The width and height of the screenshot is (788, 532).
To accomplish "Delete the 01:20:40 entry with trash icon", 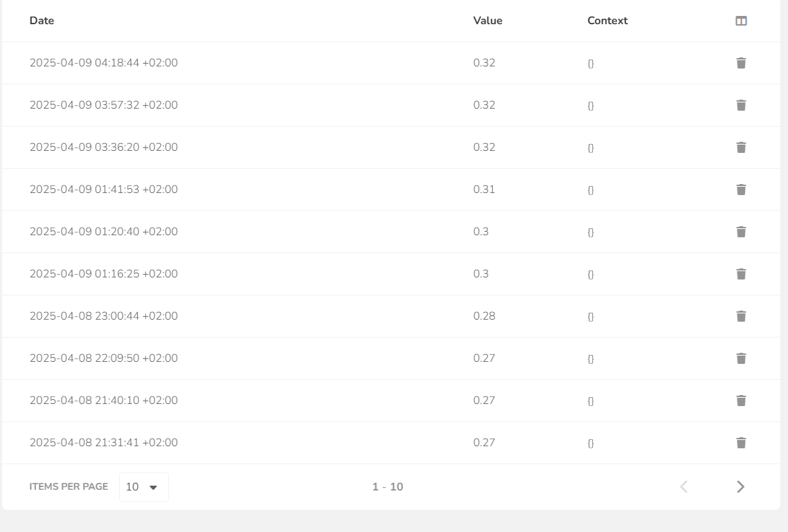I will pyautogui.click(x=741, y=231).
